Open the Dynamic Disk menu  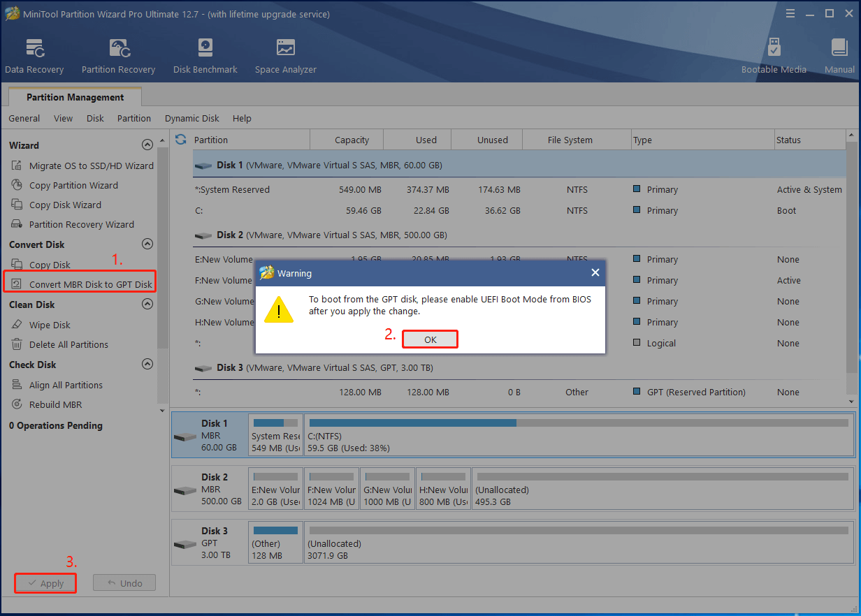[192, 119]
